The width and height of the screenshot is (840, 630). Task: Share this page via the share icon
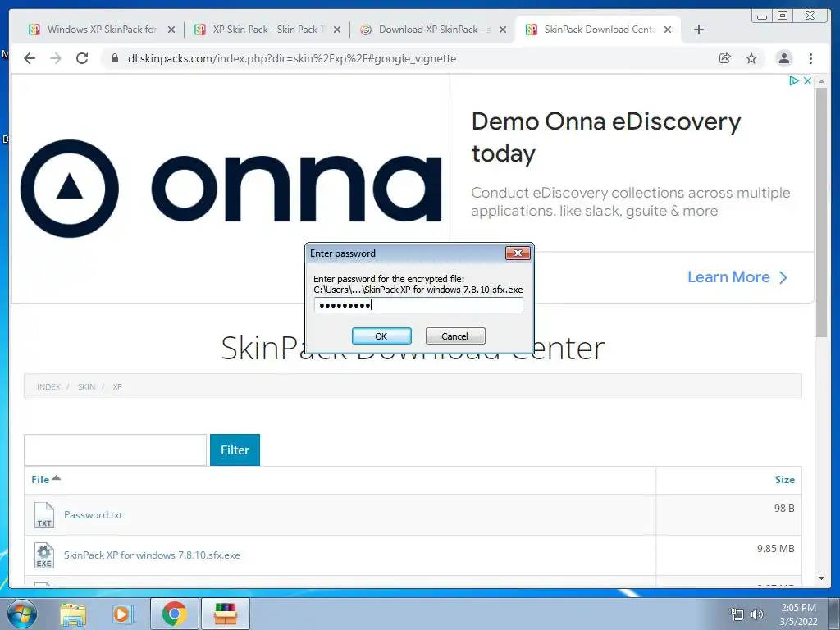725,58
